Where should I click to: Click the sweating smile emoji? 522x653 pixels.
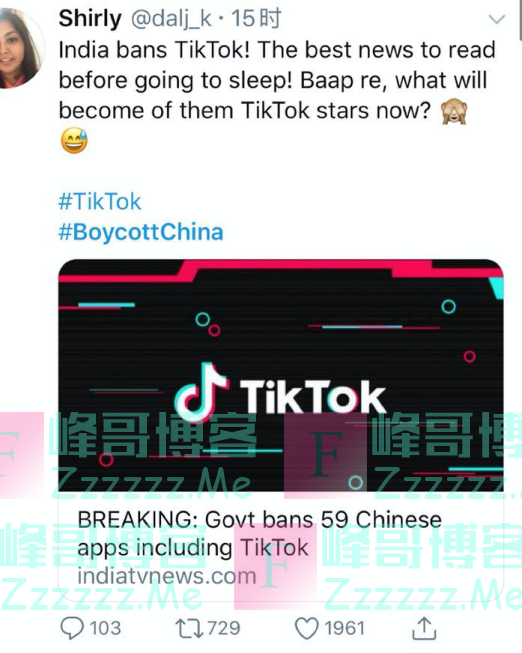pyautogui.click(x=74, y=140)
